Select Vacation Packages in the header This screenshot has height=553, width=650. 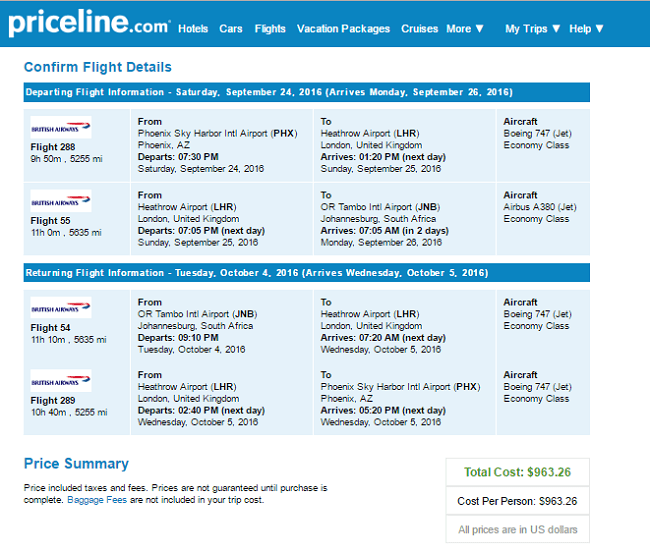tap(343, 29)
